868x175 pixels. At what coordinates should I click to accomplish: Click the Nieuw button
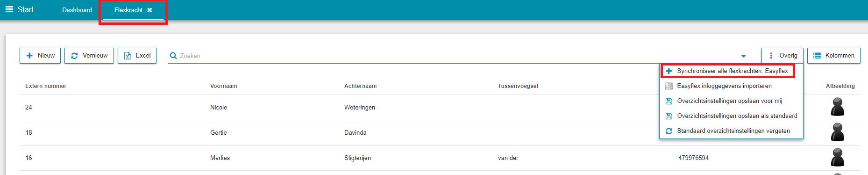point(40,55)
